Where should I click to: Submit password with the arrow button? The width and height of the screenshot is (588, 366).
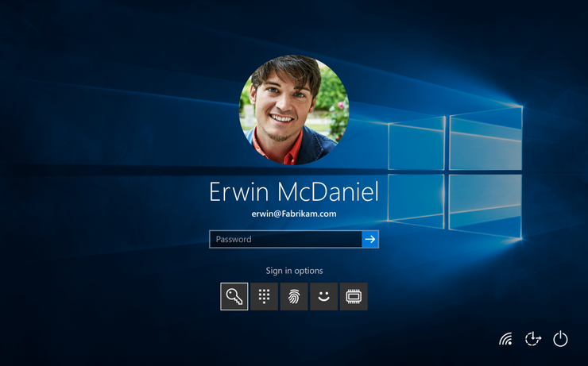point(370,239)
